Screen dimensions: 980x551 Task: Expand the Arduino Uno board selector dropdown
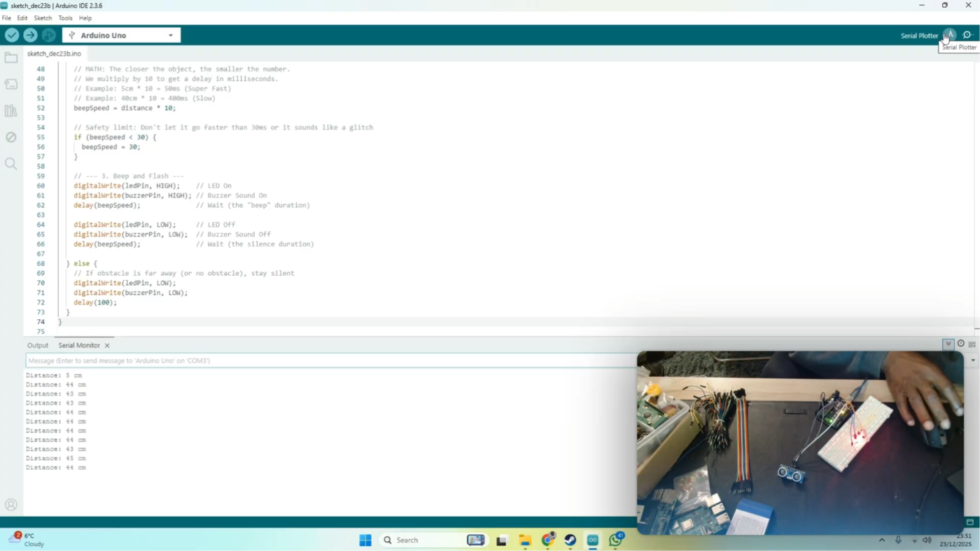(x=170, y=35)
